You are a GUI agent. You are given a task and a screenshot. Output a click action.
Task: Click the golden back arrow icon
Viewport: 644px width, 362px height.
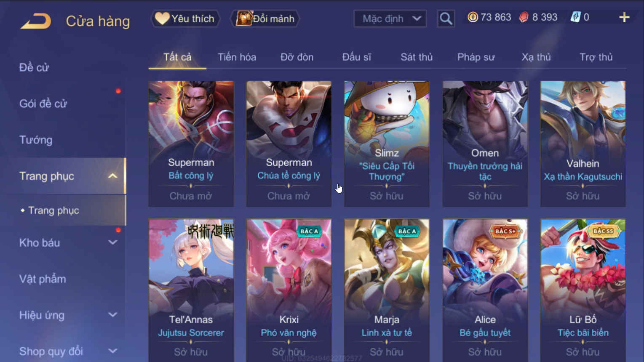[36, 21]
